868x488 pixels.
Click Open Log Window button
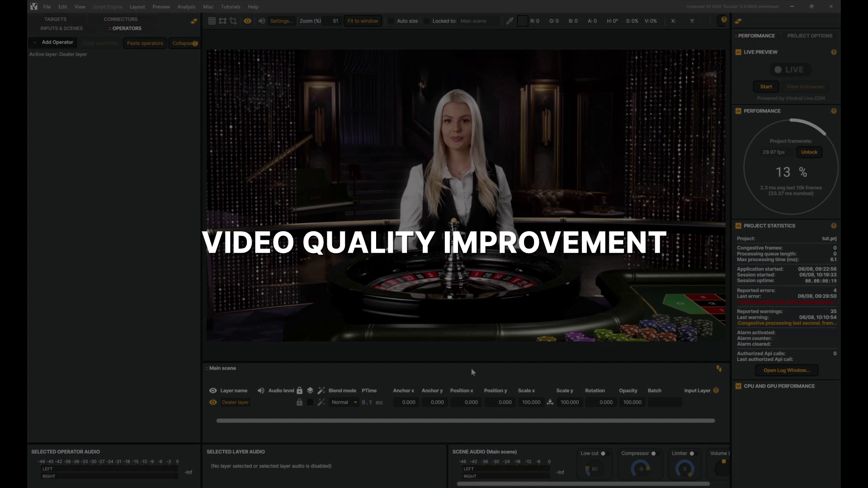787,370
